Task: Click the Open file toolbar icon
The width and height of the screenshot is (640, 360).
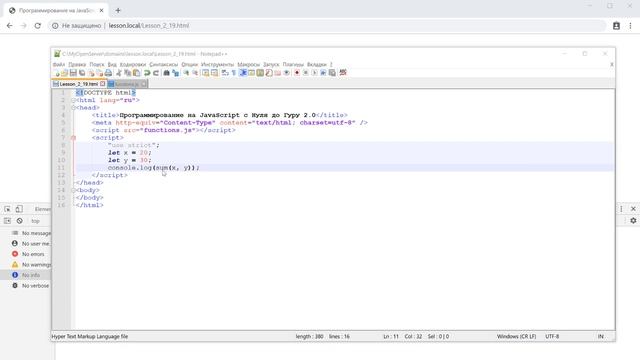Action: (x=64, y=73)
